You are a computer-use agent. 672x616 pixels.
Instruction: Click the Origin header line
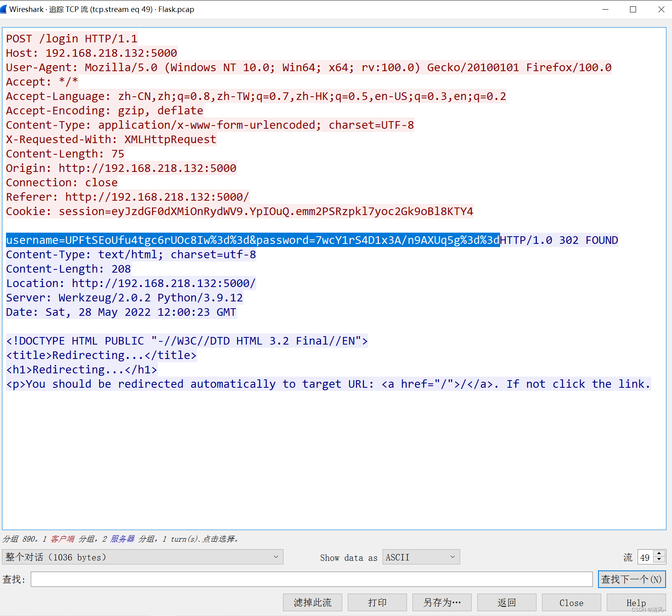tap(121, 168)
